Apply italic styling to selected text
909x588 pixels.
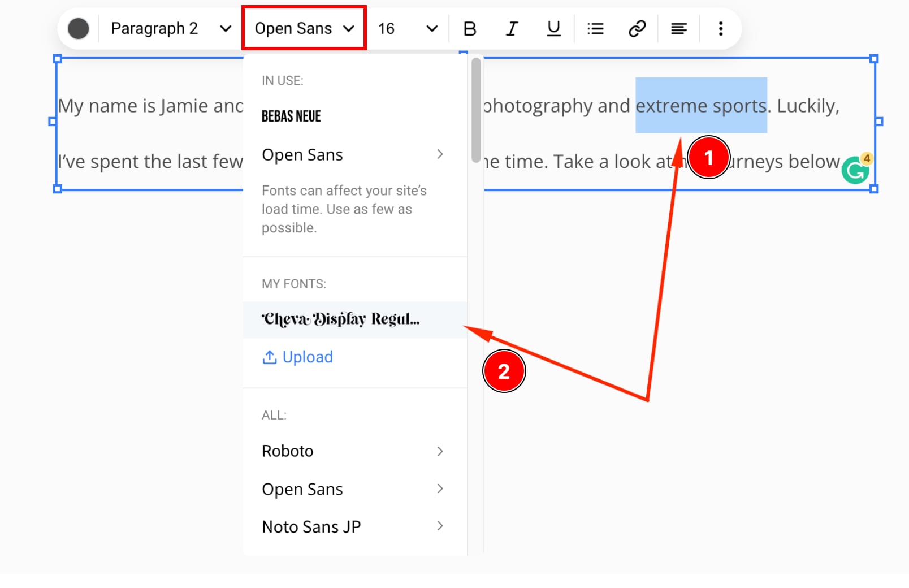pyautogui.click(x=510, y=28)
